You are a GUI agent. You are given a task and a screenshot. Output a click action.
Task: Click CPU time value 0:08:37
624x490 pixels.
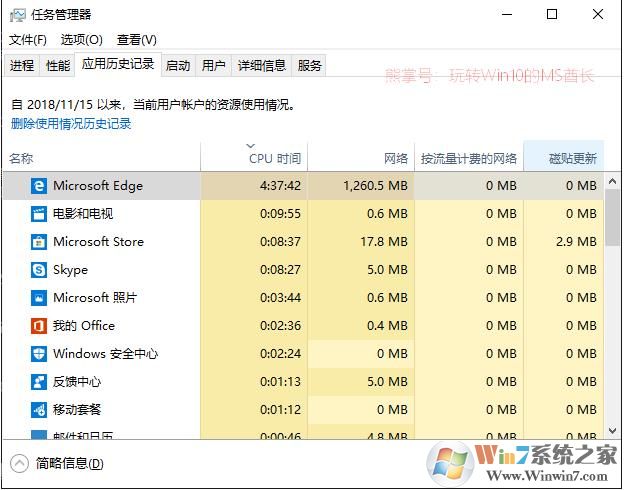(280, 242)
